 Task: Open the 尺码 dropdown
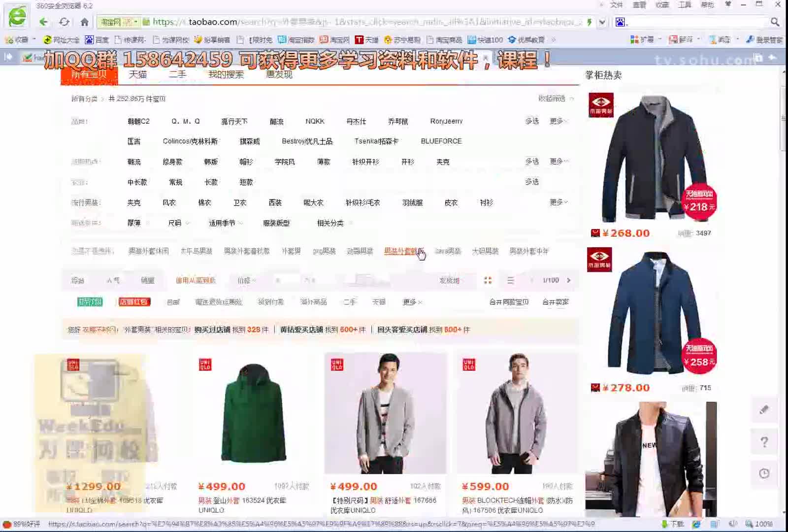pyautogui.click(x=178, y=223)
